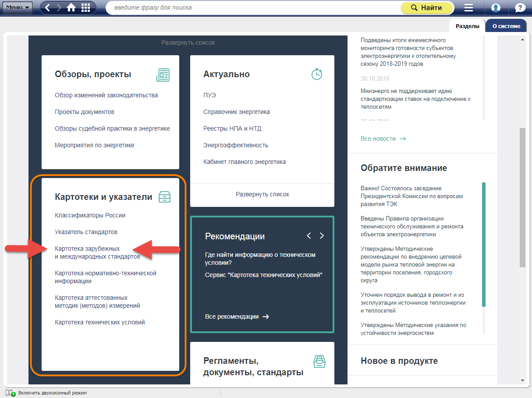Show previous recommendation with left chevron

click(309, 236)
